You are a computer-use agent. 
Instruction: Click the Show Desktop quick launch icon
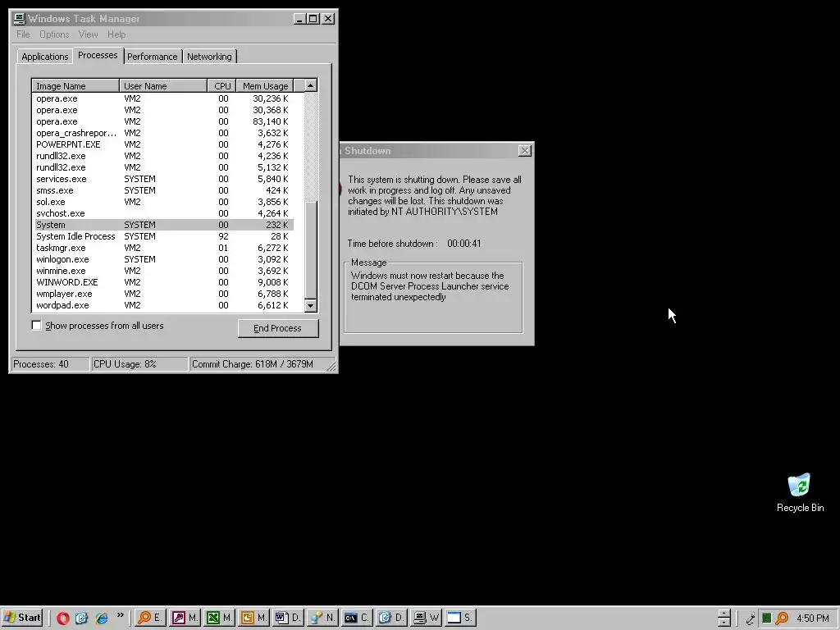(81, 618)
